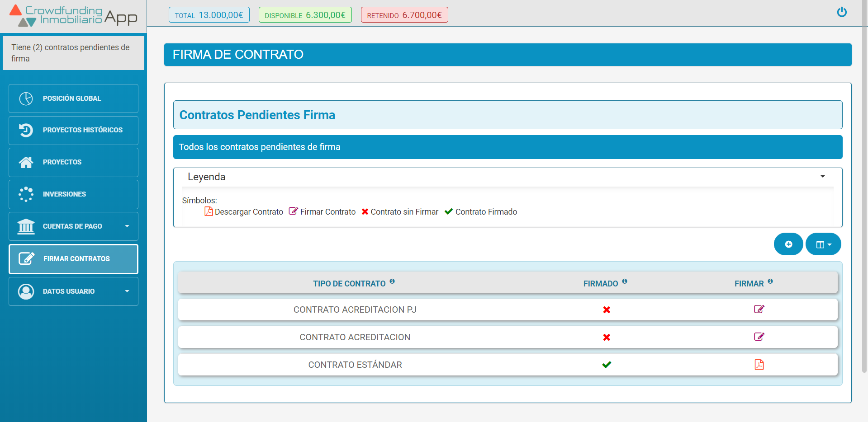Click red X status for CONTRATO ACREDITACION PJ
868x422 pixels.
click(607, 310)
